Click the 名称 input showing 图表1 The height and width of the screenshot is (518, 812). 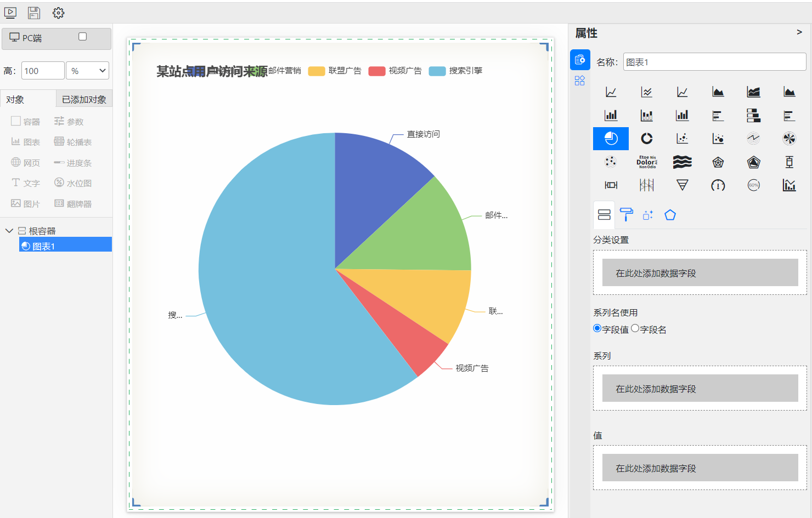[714, 62]
